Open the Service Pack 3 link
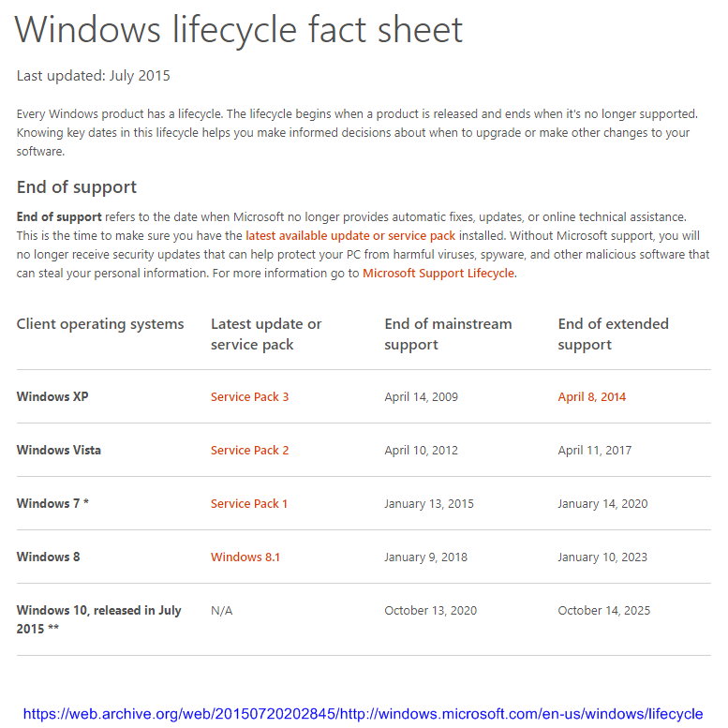This screenshot has height=728, width=728. click(x=249, y=396)
